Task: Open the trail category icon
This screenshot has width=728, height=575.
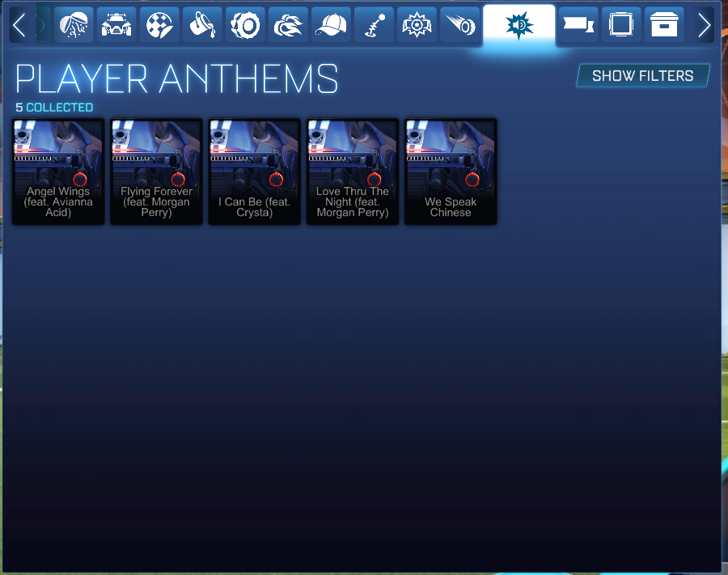Action: (x=459, y=25)
